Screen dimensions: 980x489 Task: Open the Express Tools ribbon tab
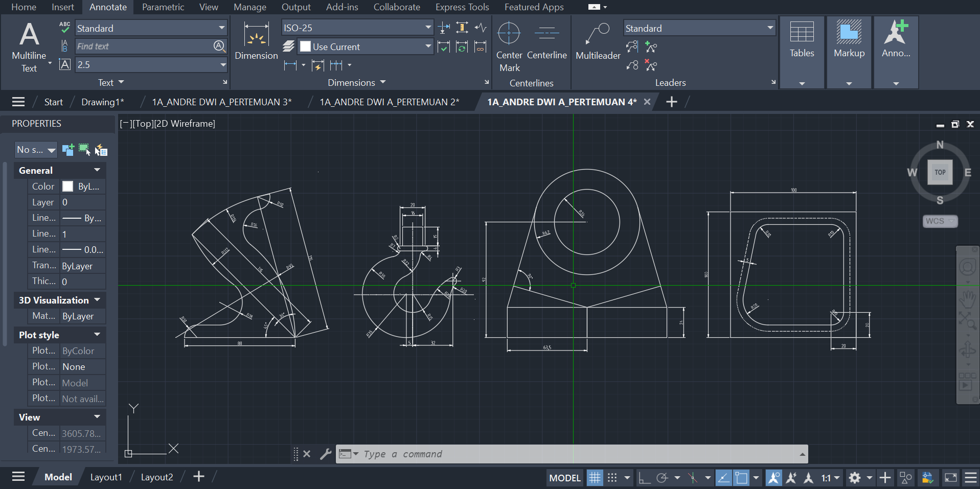point(462,7)
